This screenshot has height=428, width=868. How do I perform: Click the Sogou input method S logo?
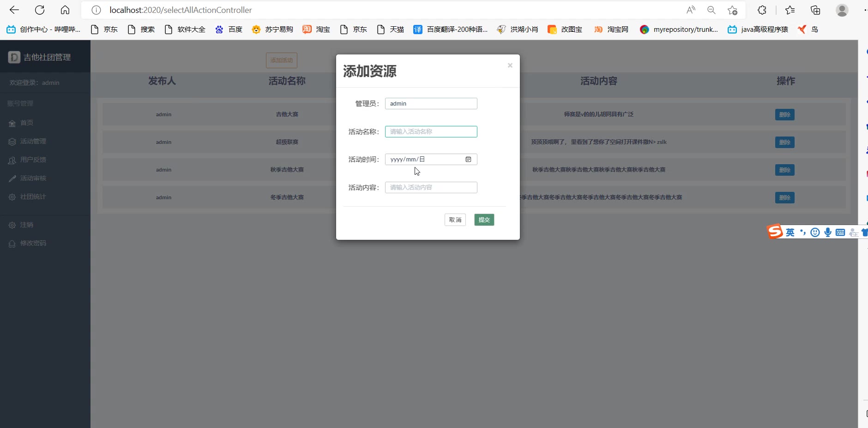pos(775,232)
